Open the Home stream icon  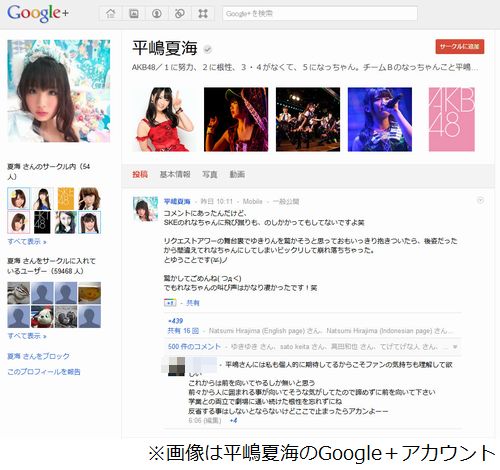pos(111,13)
